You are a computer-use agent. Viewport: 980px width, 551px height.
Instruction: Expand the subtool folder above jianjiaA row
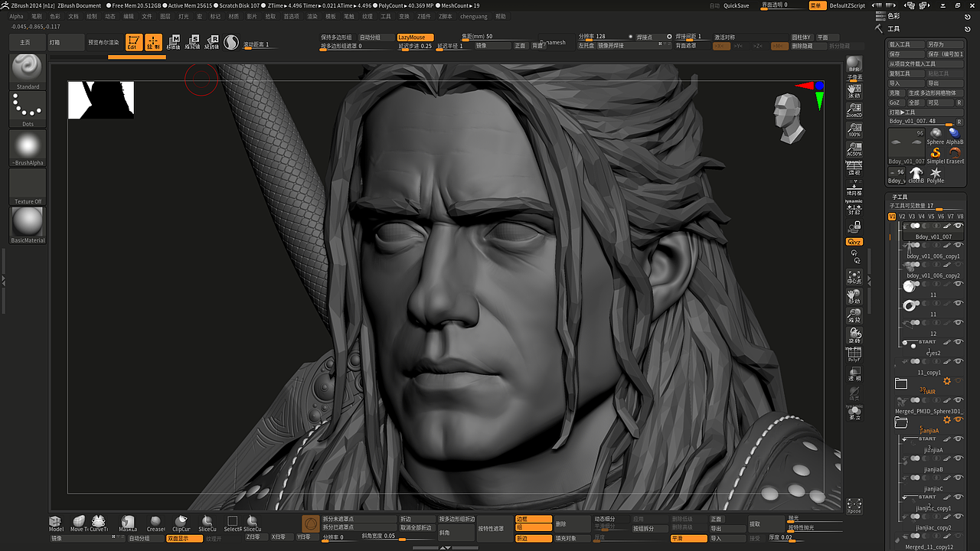[901, 422]
